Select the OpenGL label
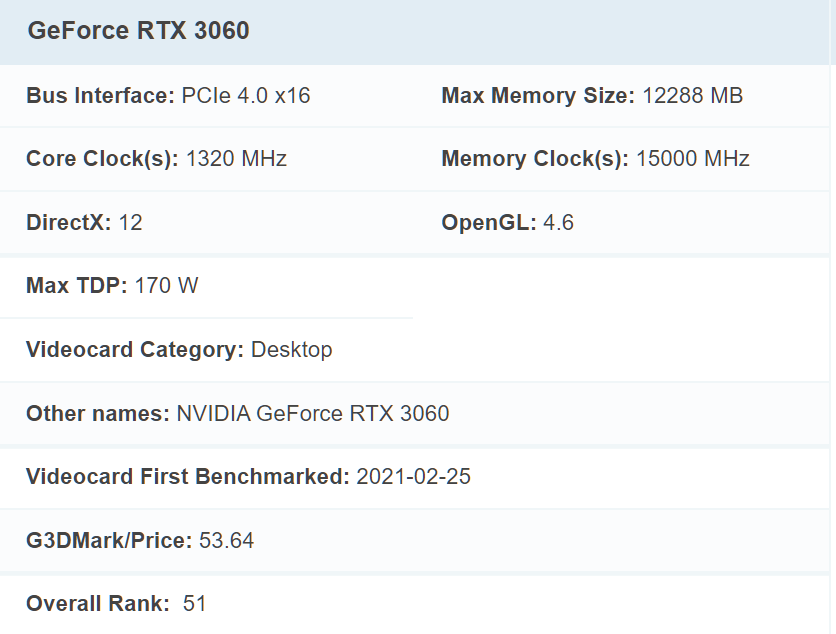This screenshot has width=836, height=634. (489, 222)
